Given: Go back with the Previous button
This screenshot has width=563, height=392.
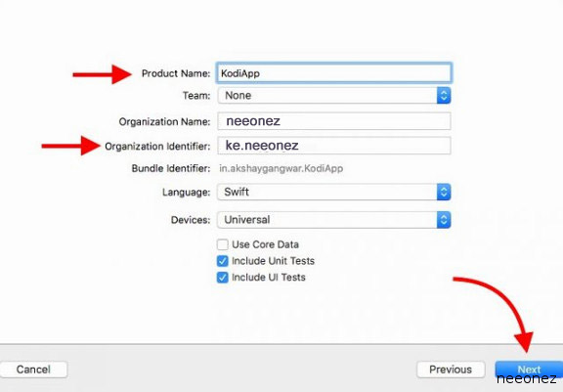Looking at the screenshot, I should click(x=451, y=370).
